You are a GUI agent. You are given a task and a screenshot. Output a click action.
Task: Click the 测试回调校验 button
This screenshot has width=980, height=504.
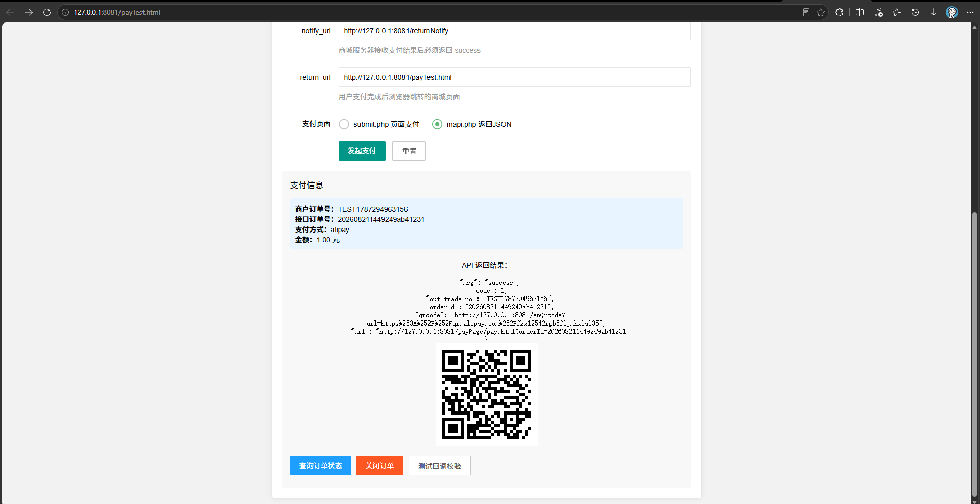pyautogui.click(x=440, y=466)
